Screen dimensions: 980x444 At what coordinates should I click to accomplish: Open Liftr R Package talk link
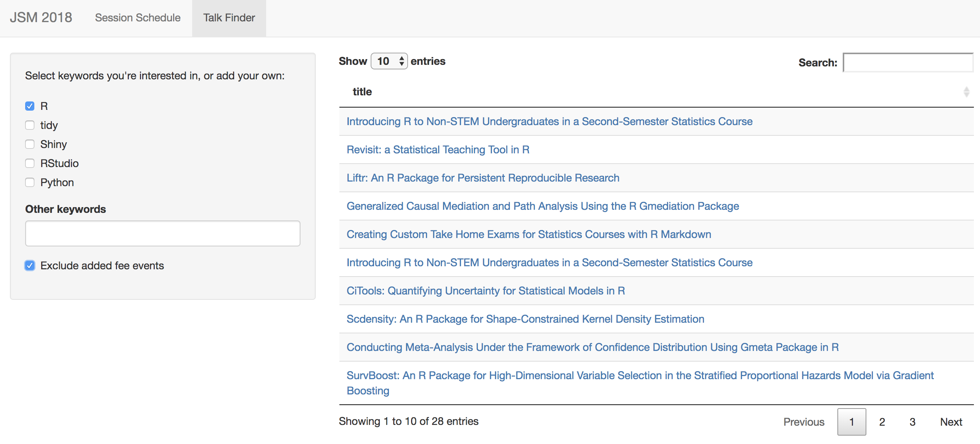[482, 178]
